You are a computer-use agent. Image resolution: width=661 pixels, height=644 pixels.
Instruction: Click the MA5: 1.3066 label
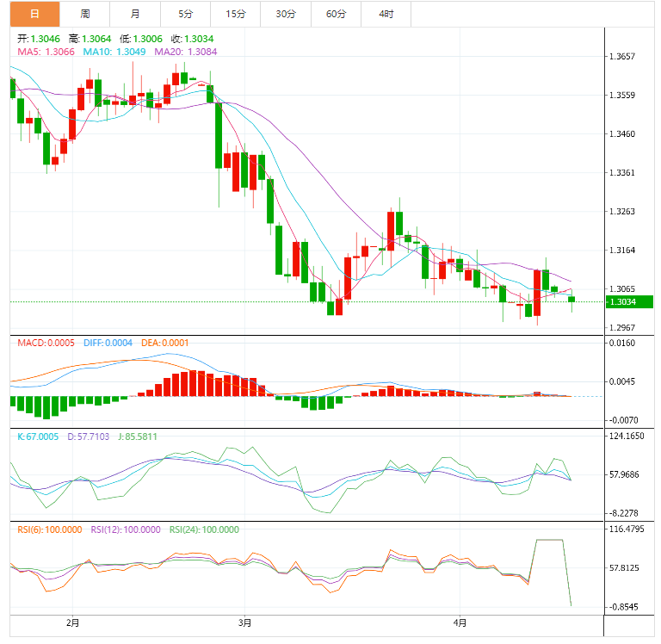[46, 52]
